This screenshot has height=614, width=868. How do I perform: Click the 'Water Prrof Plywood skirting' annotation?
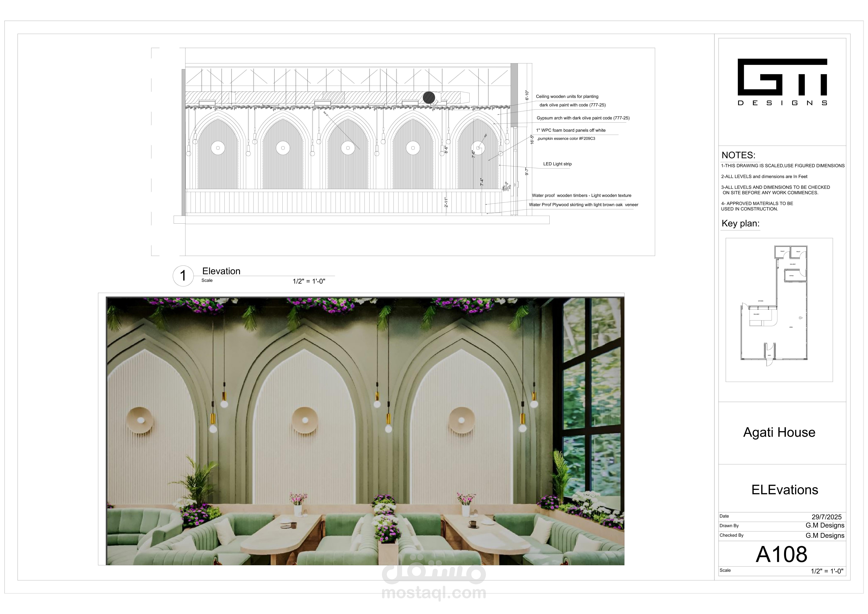tap(583, 205)
